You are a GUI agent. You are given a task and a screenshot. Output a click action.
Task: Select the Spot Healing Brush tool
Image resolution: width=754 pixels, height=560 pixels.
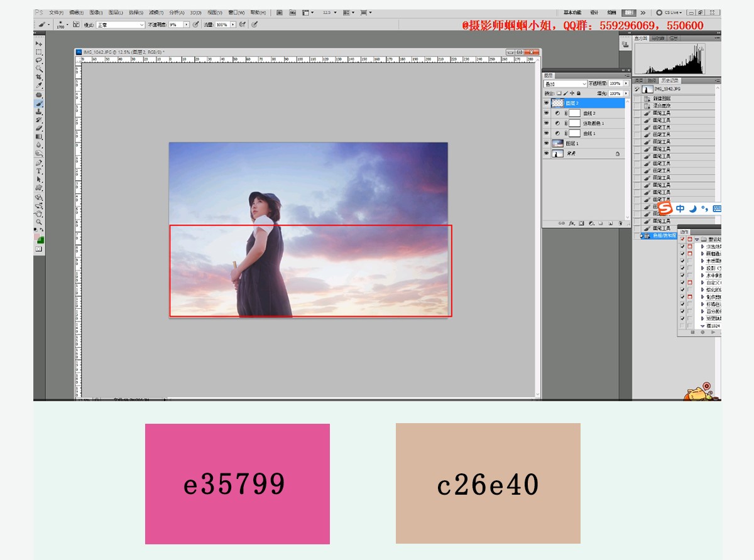coord(39,95)
